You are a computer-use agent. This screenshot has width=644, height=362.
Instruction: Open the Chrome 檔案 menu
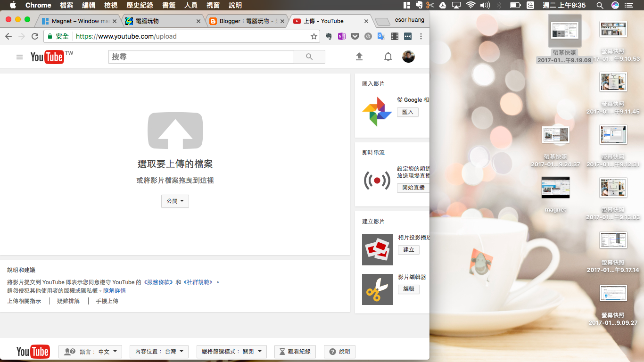tap(66, 5)
